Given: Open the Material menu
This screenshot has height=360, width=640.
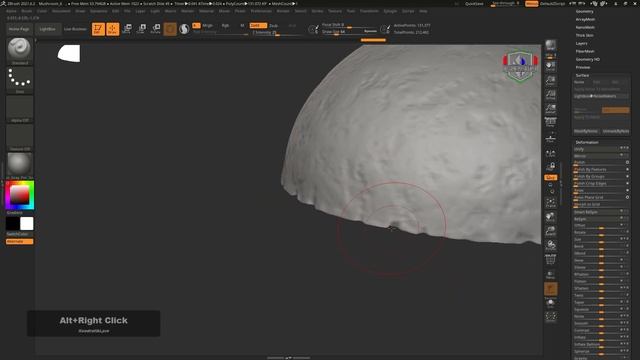Looking at the screenshot, I should click(206, 11).
